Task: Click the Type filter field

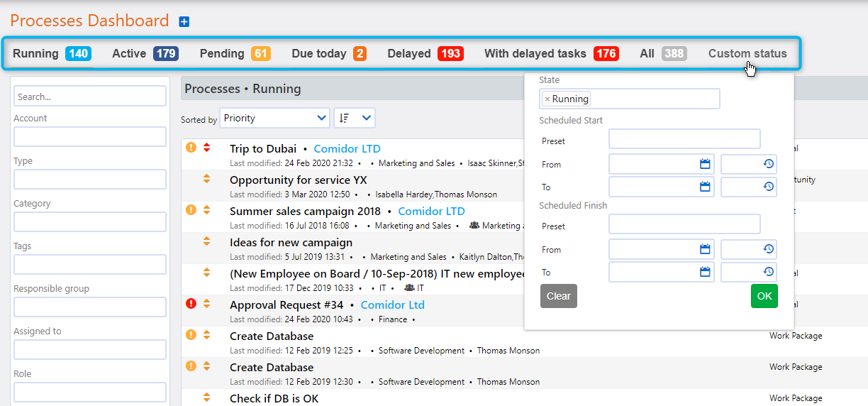Action: pyautogui.click(x=90, y=180)
